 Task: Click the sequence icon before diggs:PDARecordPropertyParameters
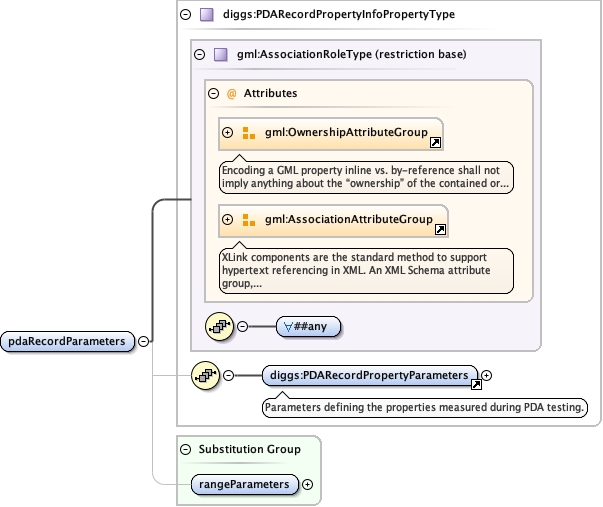pyautogui.click(x=205, y=376)
